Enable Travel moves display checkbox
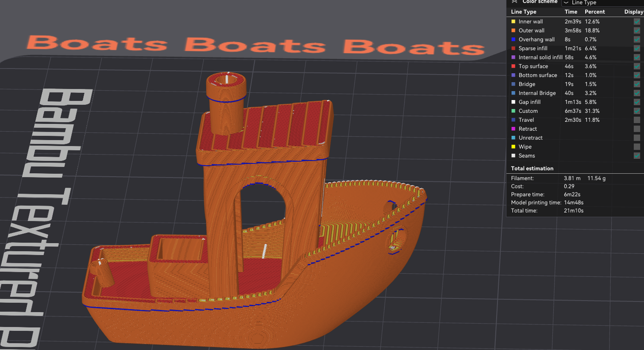 coord(636,120)
